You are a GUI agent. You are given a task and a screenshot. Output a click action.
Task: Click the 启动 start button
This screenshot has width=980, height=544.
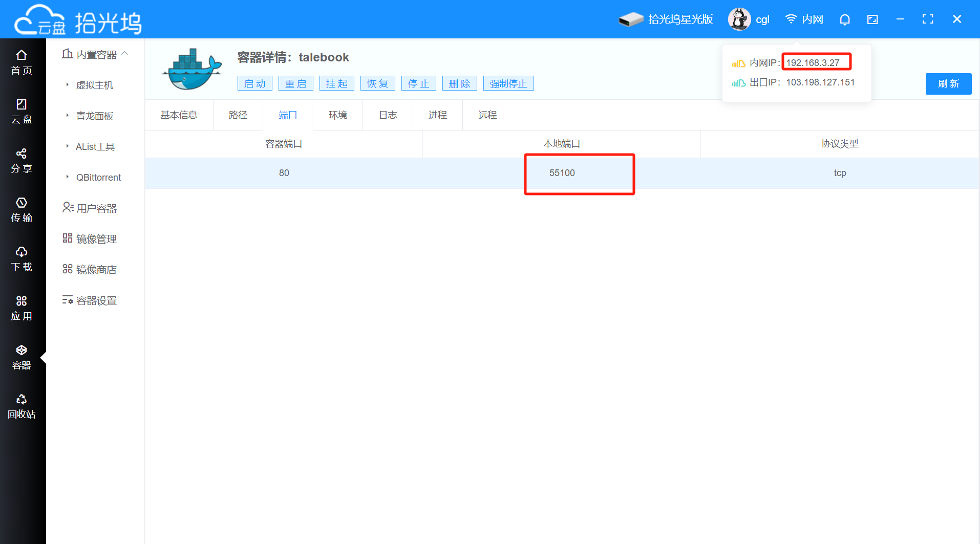coord(255,83)
